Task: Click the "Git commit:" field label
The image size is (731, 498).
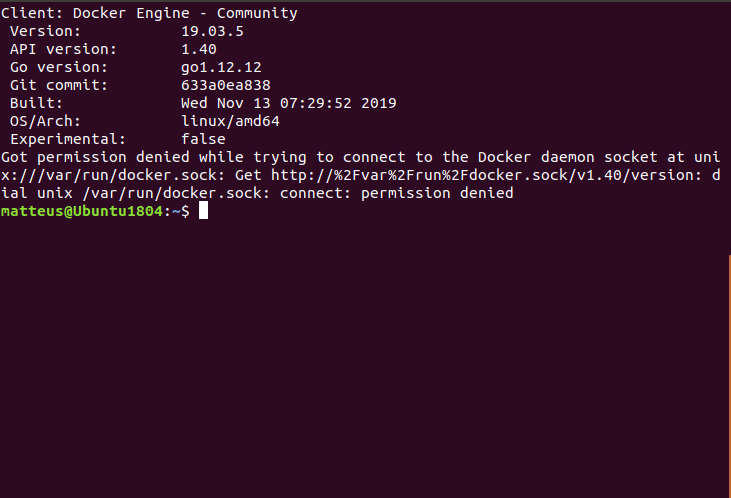Action: coord(59,85)
